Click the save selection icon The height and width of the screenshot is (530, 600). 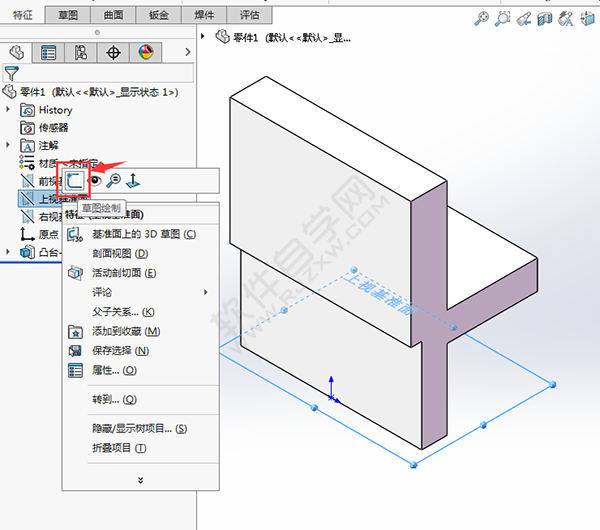click(75, 351)
